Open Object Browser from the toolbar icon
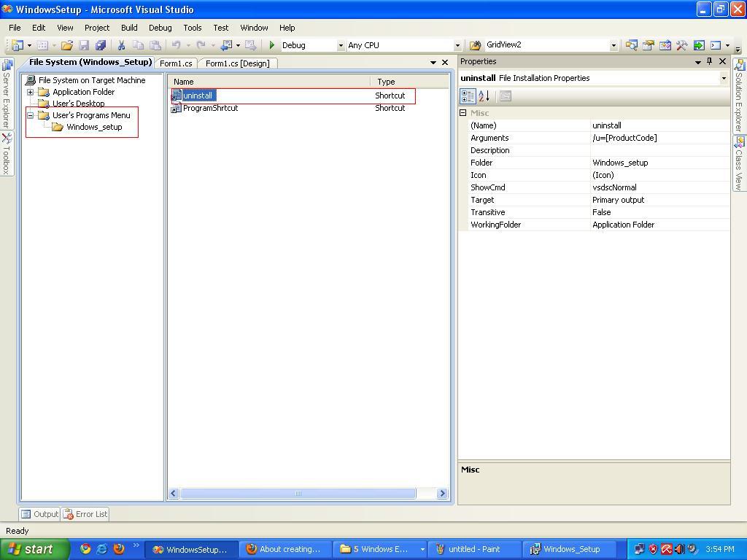 pyautogui.click(x=665, y=45)
